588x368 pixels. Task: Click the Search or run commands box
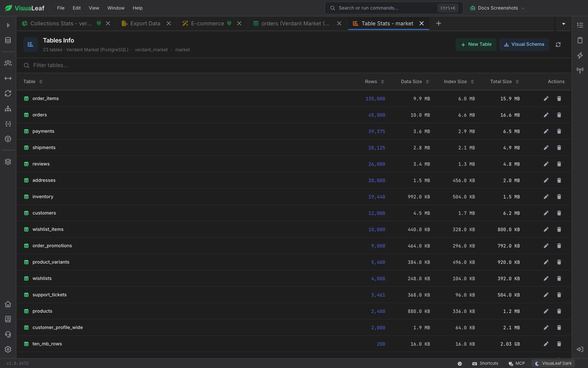(394, 8)
